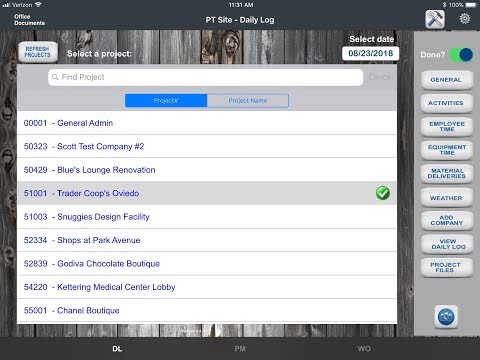Viewport: 480px width, 360px height.
Task: Open the Equipment Time section
Action: 446,150
